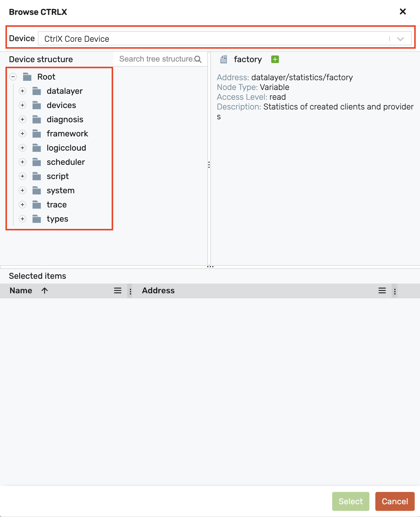
Task: Click the horizontal splitter above Selected items
Action: click(210, 267)
